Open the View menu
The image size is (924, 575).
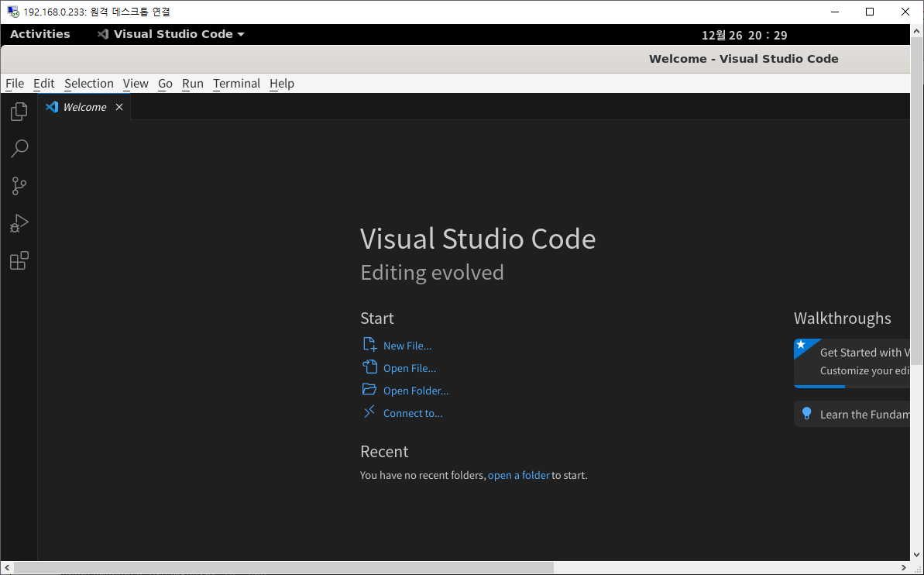[x=136, y=83]
